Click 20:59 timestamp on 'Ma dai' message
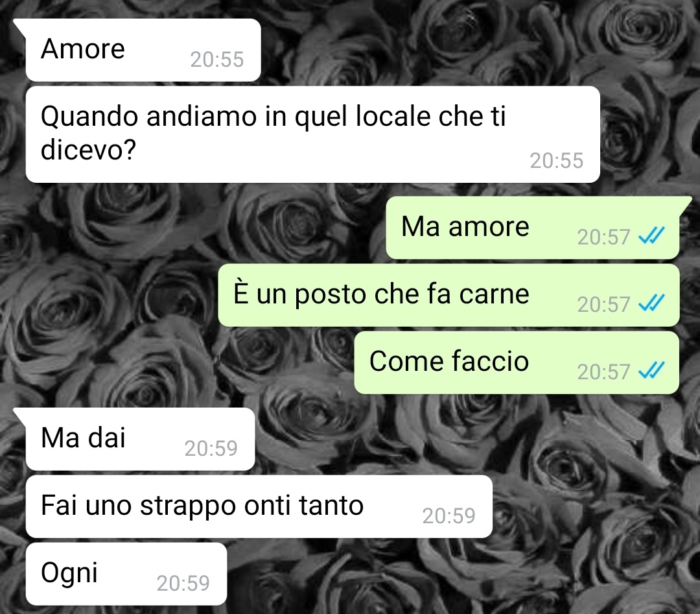Screen dimensions: 700x614 (211, 448)
